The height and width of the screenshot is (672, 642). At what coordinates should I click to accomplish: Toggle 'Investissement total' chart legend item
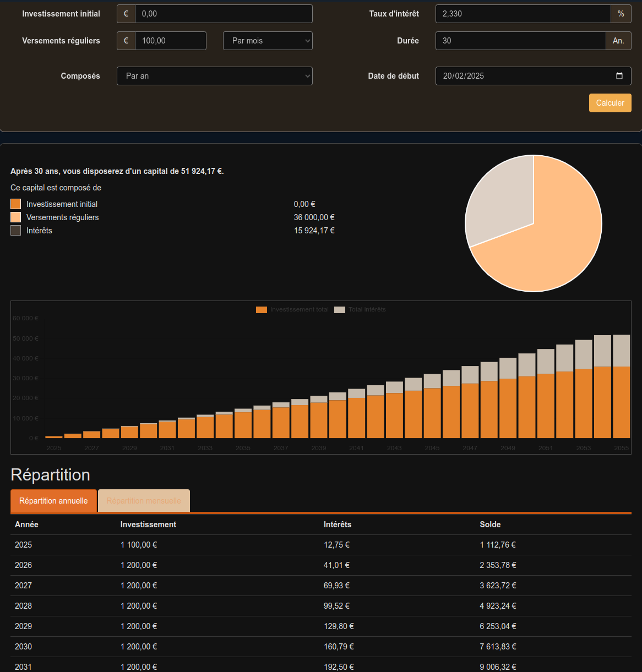(x=292, y=310)
